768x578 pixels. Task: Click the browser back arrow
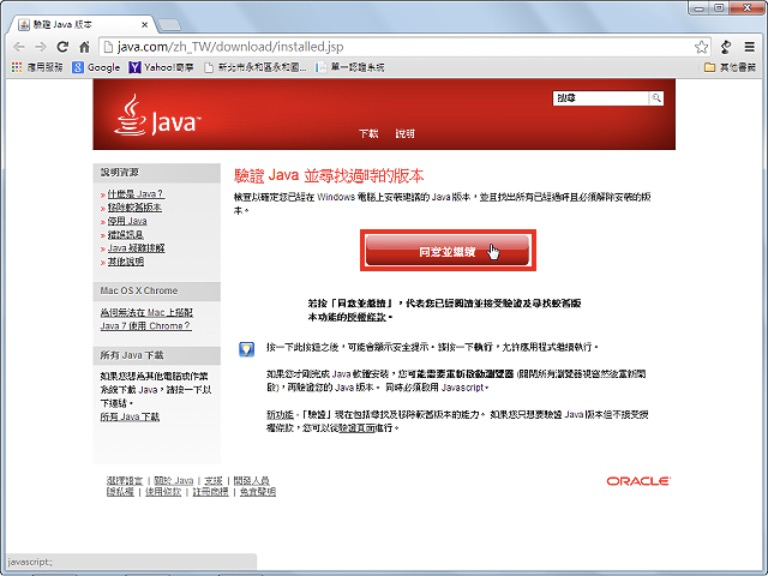[19, 47]
